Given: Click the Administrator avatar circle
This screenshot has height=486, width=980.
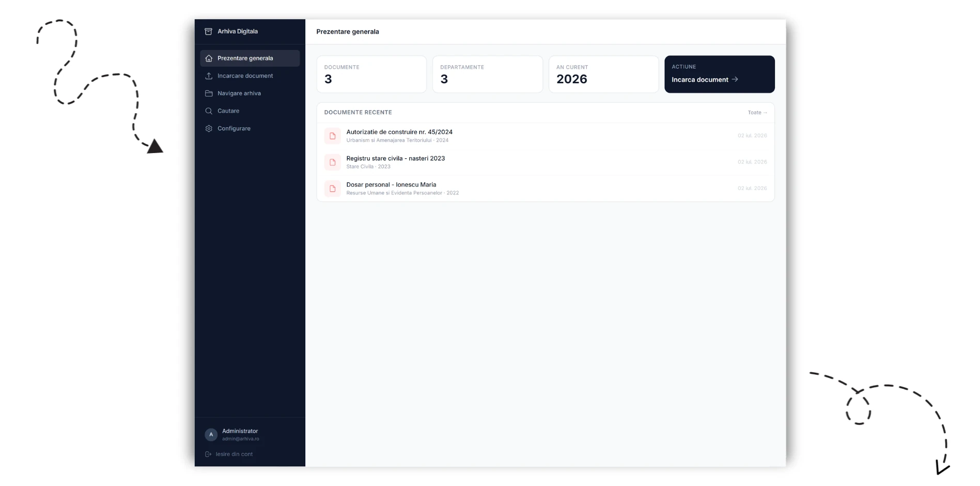Looking at the screenshot, I should [x=211, y=435].
